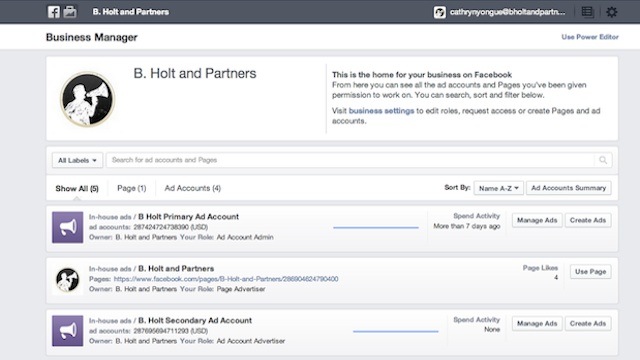Click Create Ads for Primary Ad Account
Image resolution: width=640 pixels, height=360 pixels.
point(588,220)
